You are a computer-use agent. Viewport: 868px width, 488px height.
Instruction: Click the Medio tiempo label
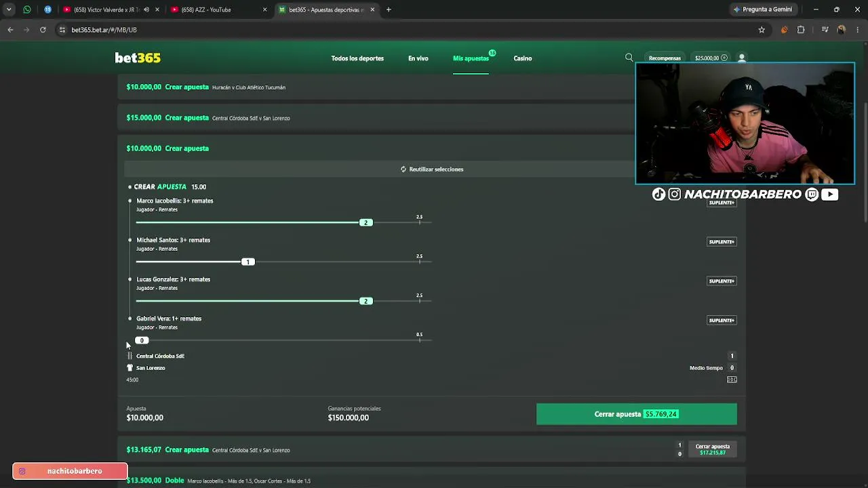tap(706, 368)
